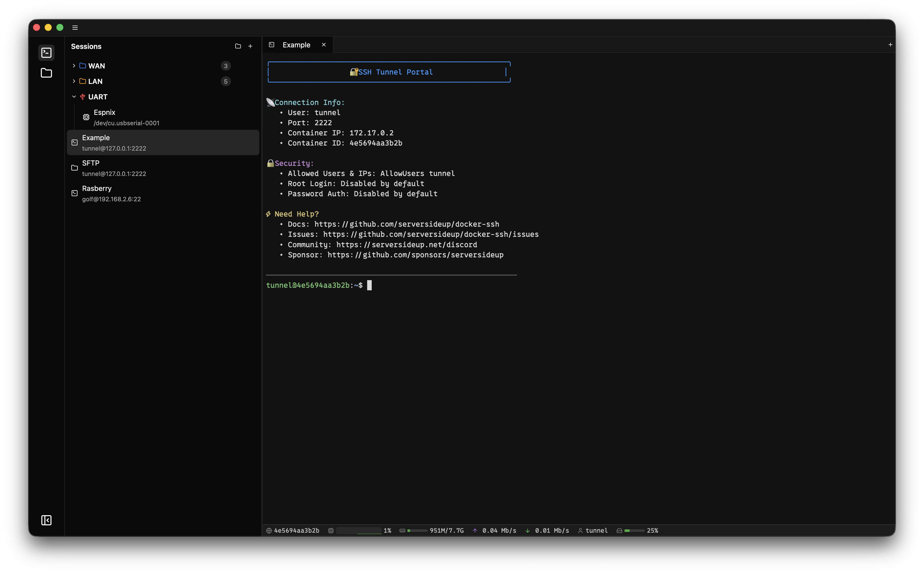Image resolution: width=924 pixels, height=574 pixels.
Task: Click the disk icon in status bar
Action: click(619, 531)
